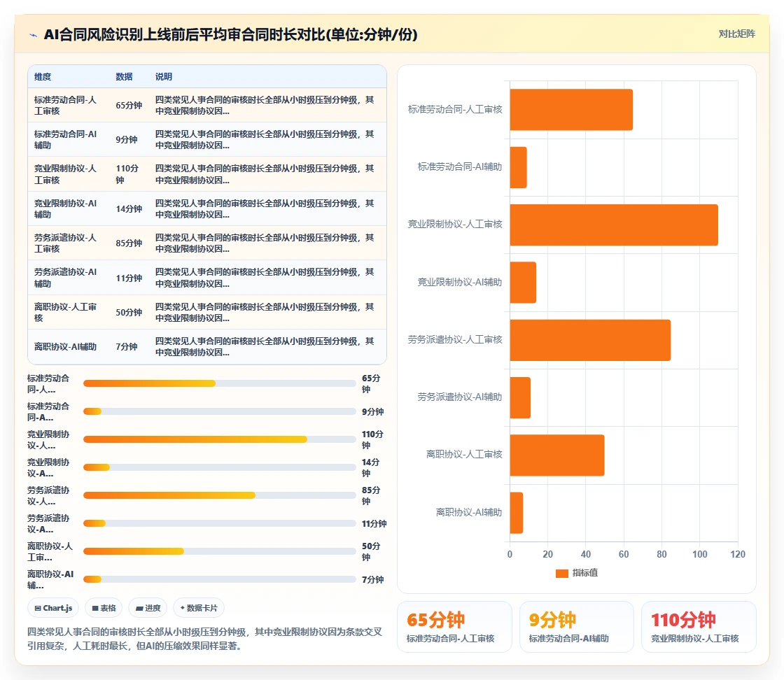The image size is (784, 680).
Task: Click the chart bar for 劳务派遣协议-人工审核
Action: 591,340
